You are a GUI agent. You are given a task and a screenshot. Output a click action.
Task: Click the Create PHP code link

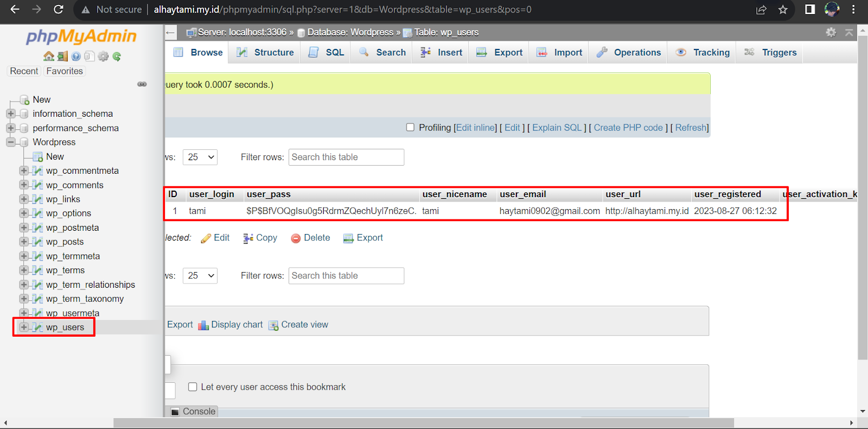tap(628, 128)
